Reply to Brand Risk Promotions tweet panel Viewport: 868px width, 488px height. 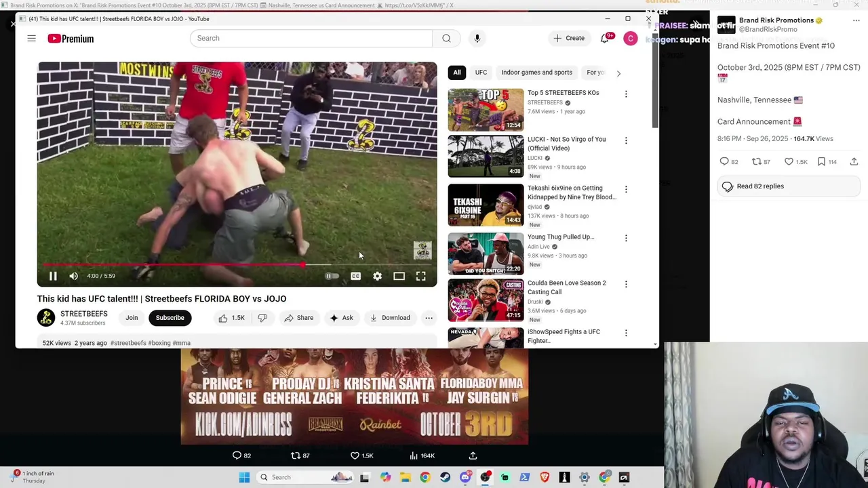729,161
